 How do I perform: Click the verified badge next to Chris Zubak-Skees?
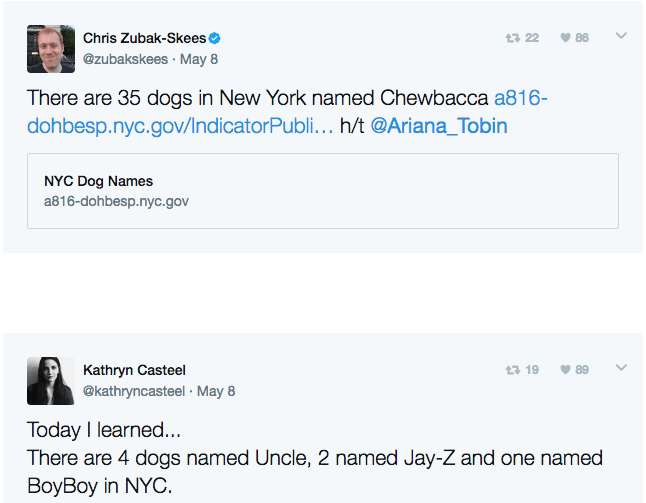(214, 38)
